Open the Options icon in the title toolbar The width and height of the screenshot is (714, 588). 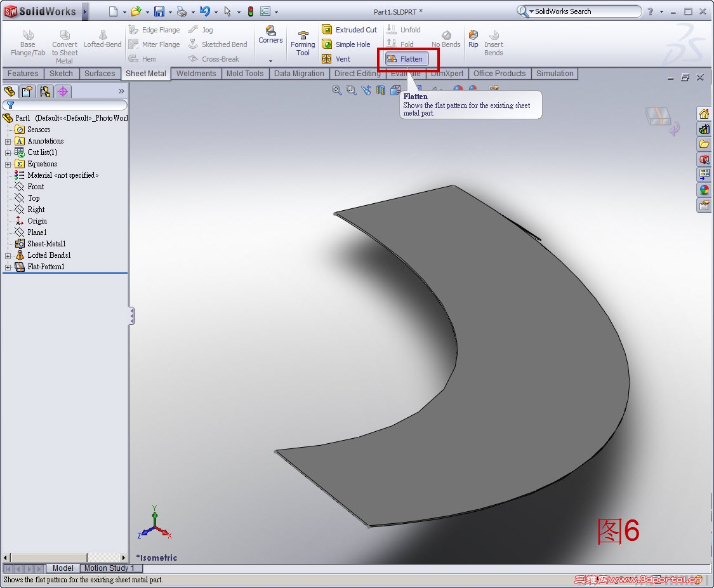pos(265,11)
